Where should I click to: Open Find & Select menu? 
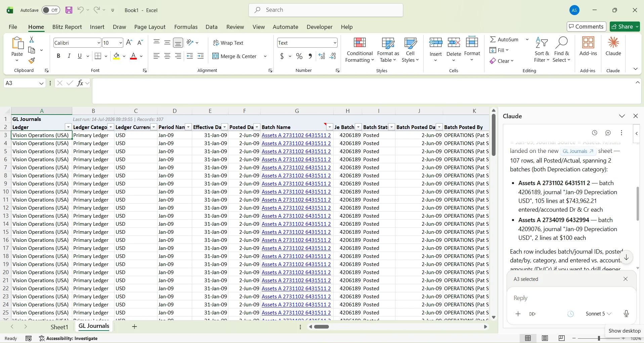[x=562, y=50]
